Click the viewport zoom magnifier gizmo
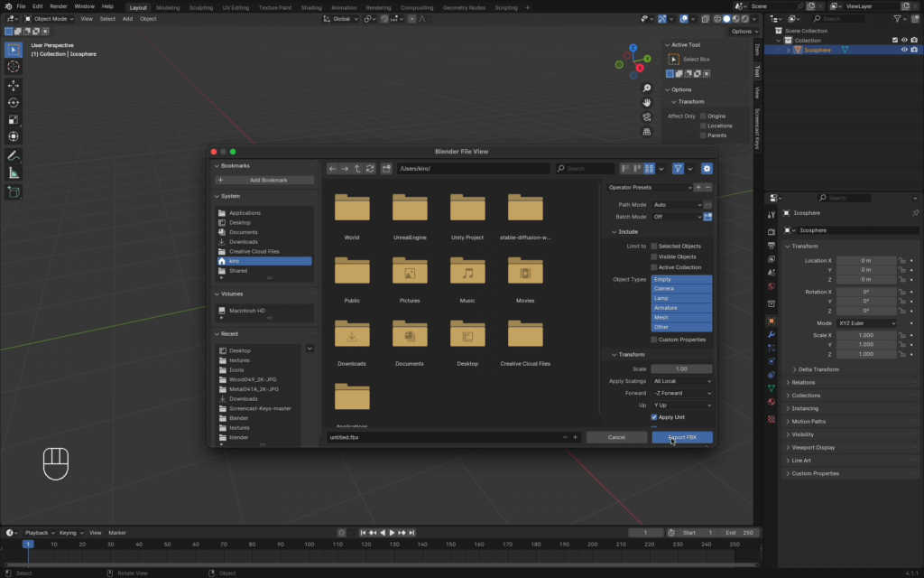This screenshot has height=578, width=924. (x=646, y=89)
